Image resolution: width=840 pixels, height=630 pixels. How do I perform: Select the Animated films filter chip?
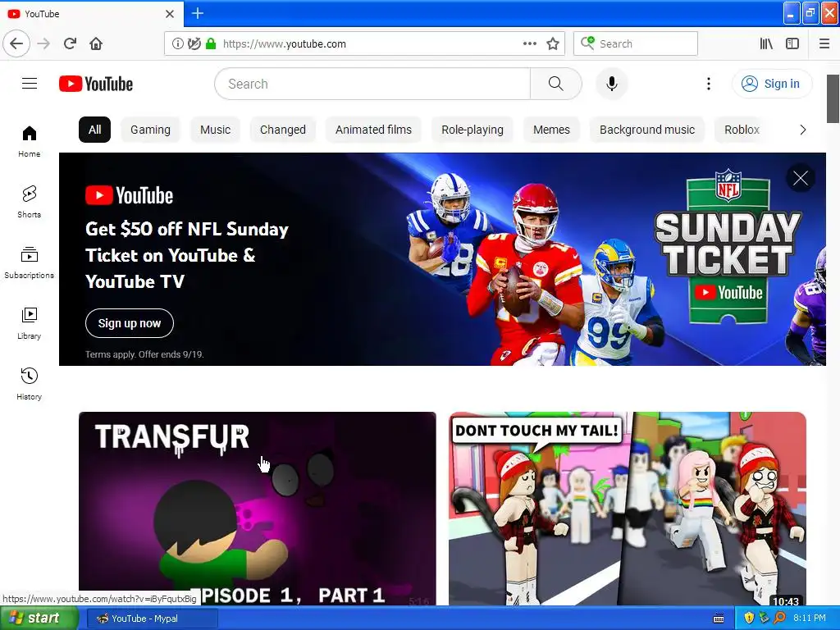click(373, 130)
